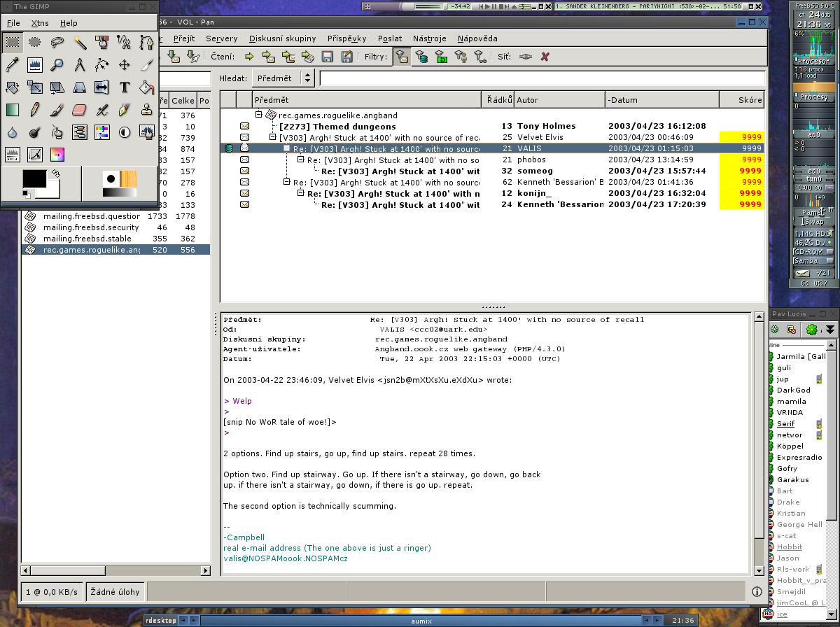Click the Žádné úlohy status button
The height and width of the screenshot is (627, 840).
click(116, 591)
